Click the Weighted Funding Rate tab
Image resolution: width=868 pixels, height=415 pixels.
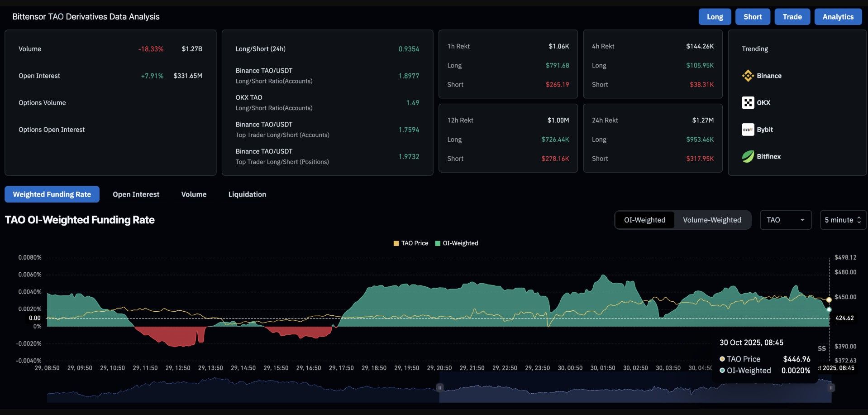point(52,194)
